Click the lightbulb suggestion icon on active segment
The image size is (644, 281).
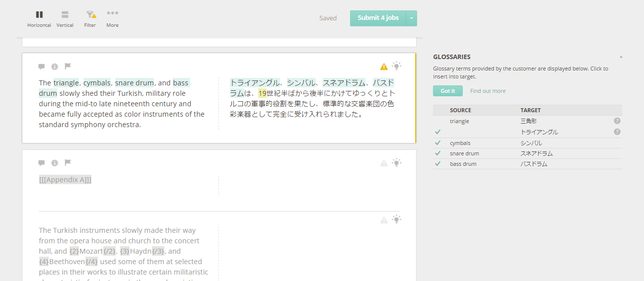396,66
